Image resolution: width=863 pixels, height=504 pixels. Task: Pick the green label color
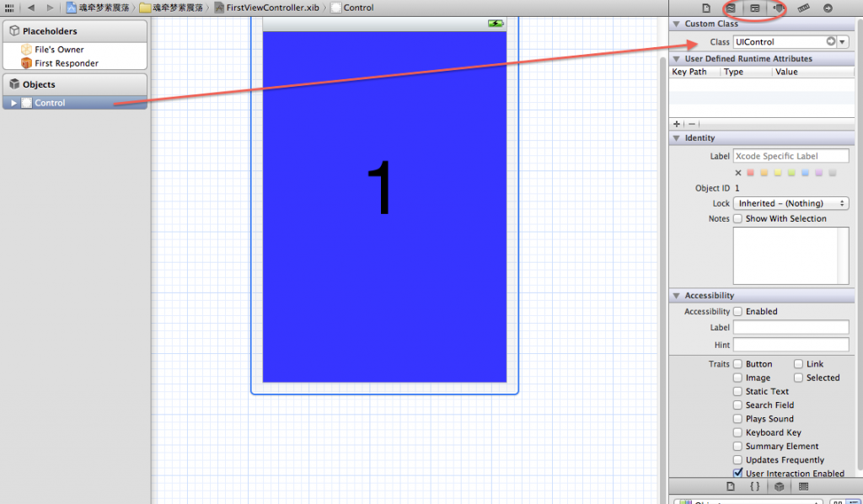click(x=791, y=173)
